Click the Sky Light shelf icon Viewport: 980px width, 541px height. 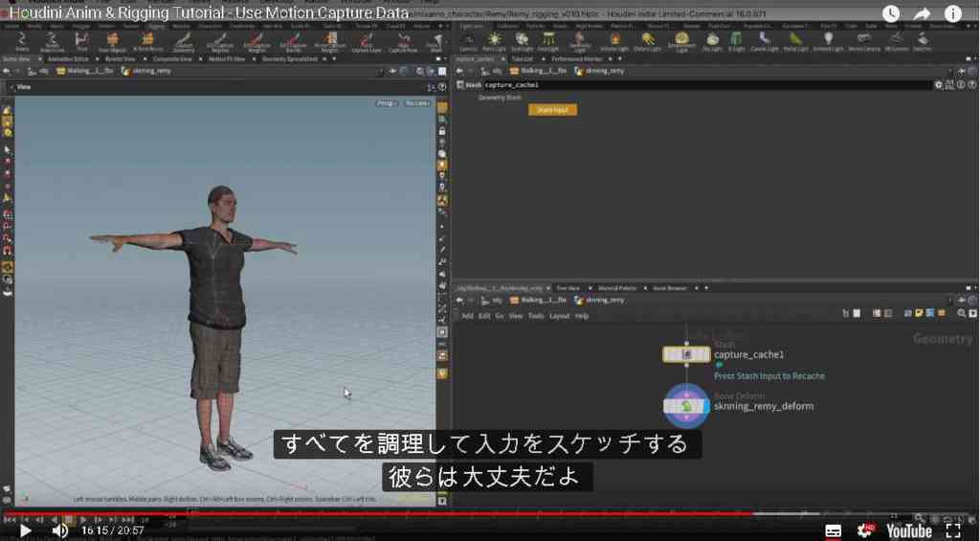coord(712,42)
